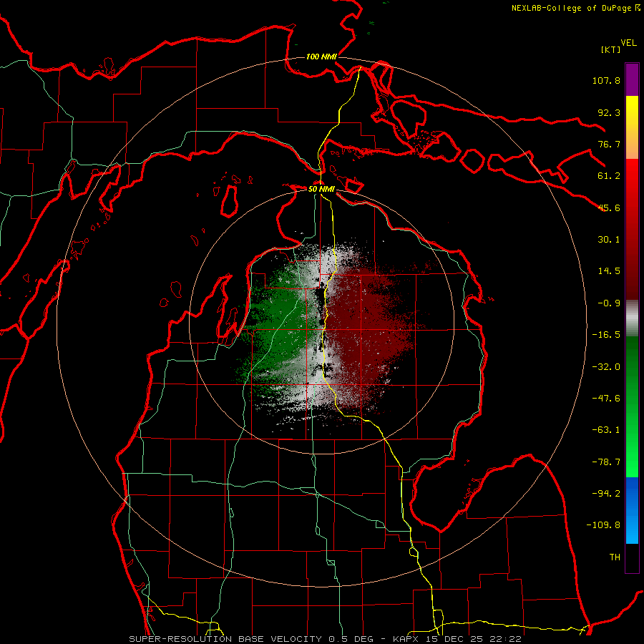The width and height of the screenshot is (644, 644).
Task: Select the -109.8 scale value
Action: tap(603, 525)
